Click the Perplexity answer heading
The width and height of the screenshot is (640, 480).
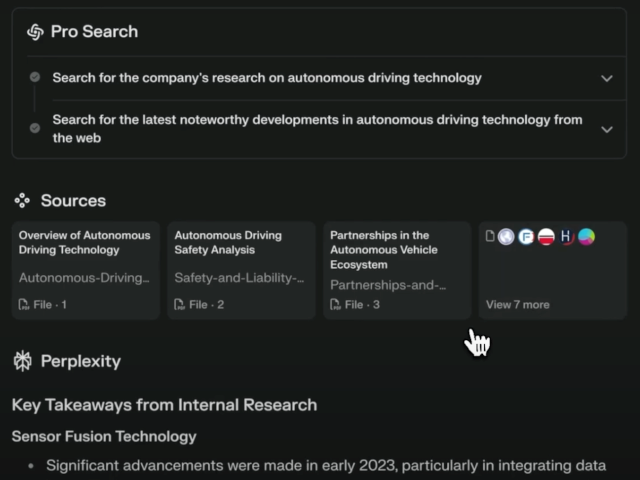tap(81, 362)
